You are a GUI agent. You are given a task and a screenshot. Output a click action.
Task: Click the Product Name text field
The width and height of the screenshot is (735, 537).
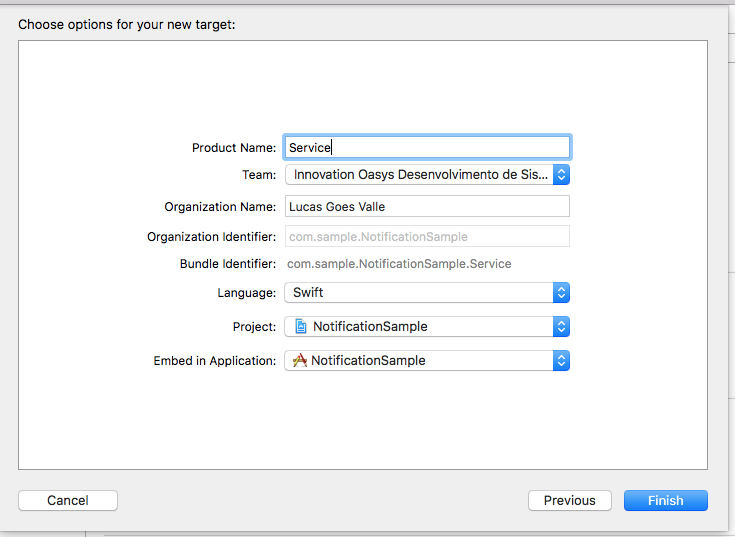[x=427, y=148]
